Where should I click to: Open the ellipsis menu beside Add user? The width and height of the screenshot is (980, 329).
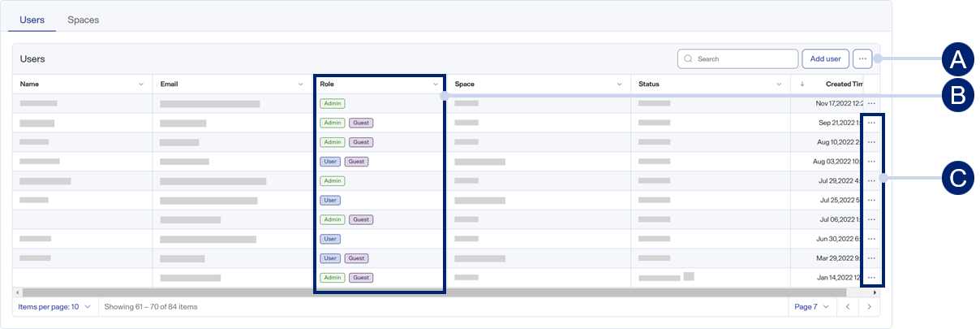tap(862, 58)
